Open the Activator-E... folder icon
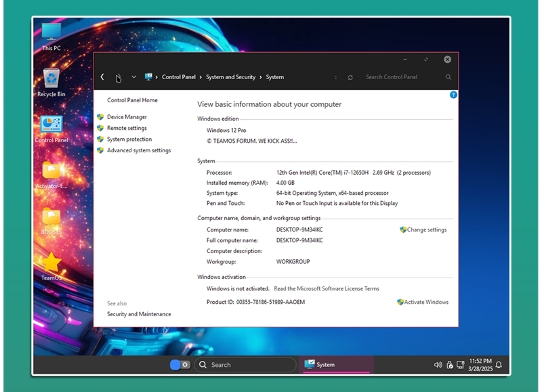Viewport: 542px width, 392px height. [x=51, y=175]
